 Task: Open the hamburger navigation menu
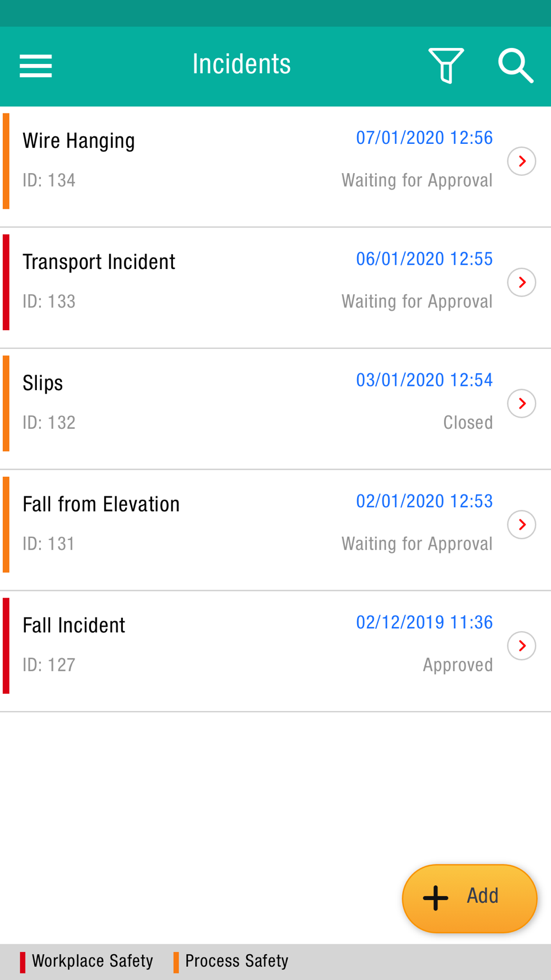click(36, 66)
